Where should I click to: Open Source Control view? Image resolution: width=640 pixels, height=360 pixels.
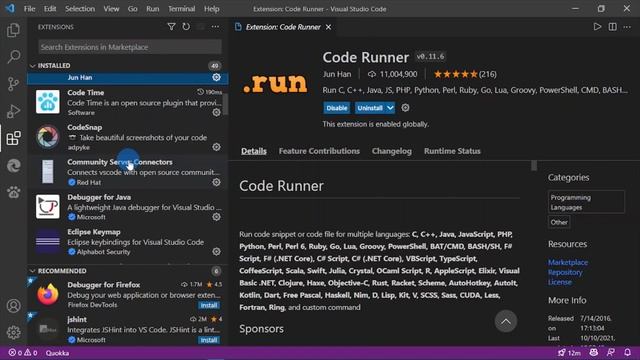click(x=13, y=84)
